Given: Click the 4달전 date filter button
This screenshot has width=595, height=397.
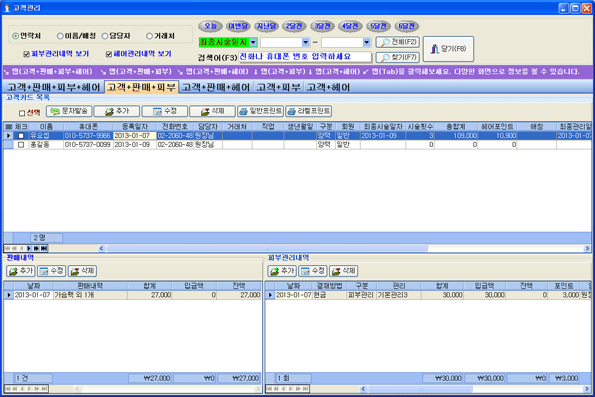Looking at the screenshot, I should (x=350, y=26).
